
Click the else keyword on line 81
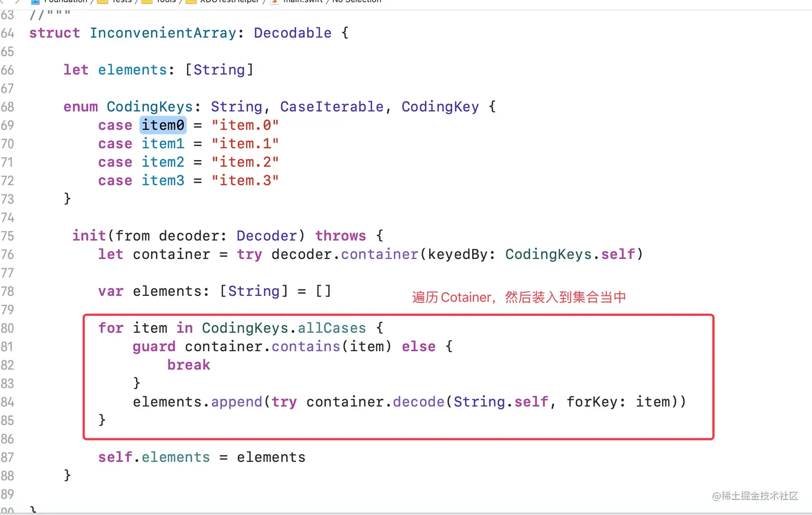419,346
